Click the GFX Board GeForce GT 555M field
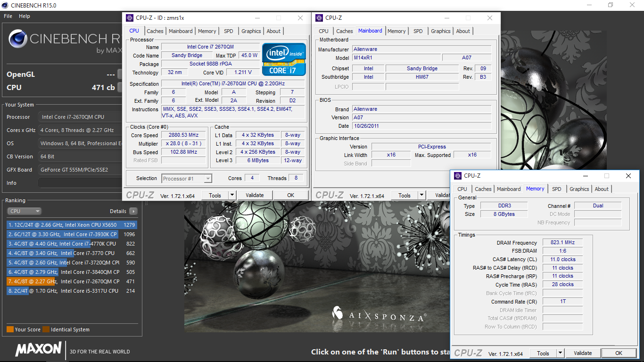The width and height of the screenshot is (644, 362). (80, 170)
